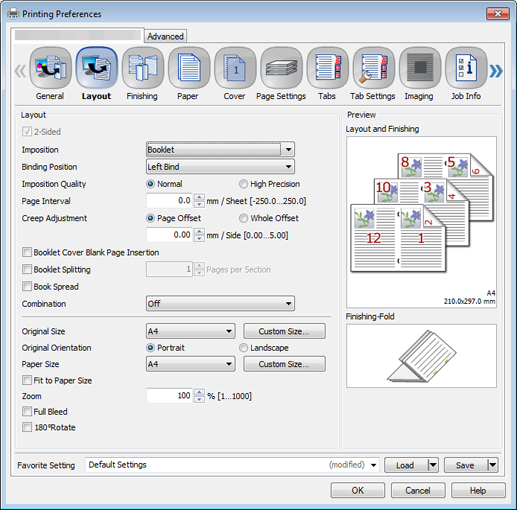Open the Job Info icon
This screenshot has width=517, height=510.
[x=466, y=68]
